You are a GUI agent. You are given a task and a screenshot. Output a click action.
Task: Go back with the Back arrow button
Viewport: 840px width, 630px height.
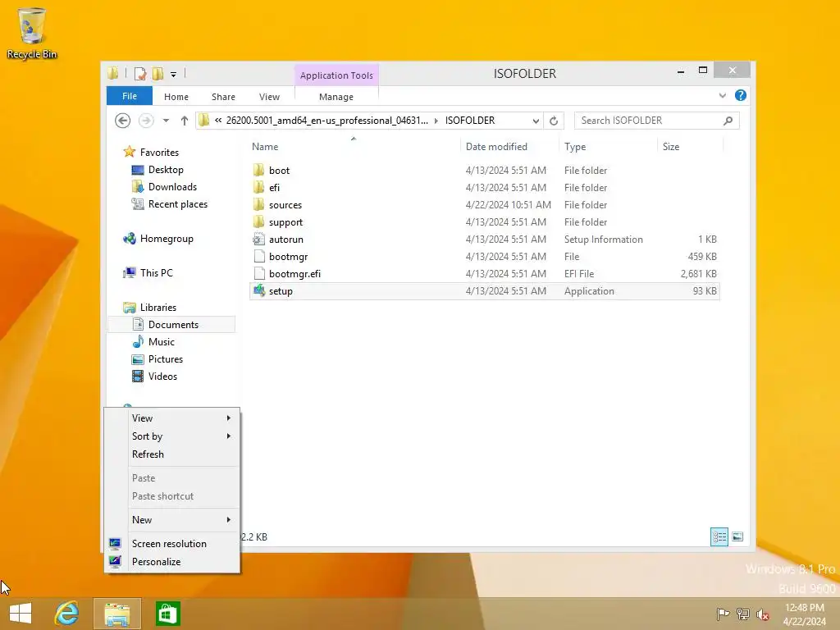(x=123, y=121)
